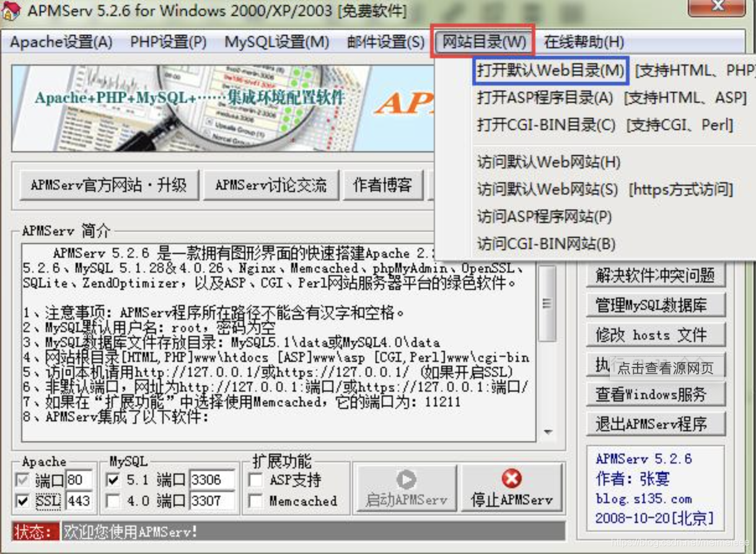
Task: Open the 邮件设置(S) menu
Action: click(385, 42)
